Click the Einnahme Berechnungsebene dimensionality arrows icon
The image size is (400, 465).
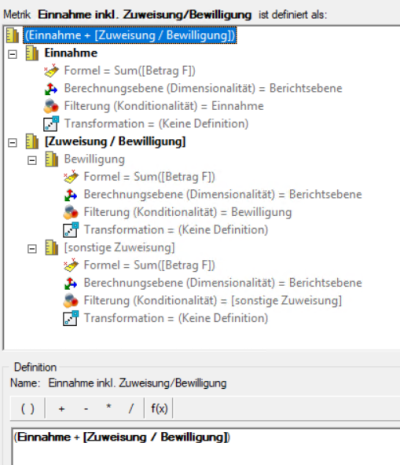coord(51,88)
